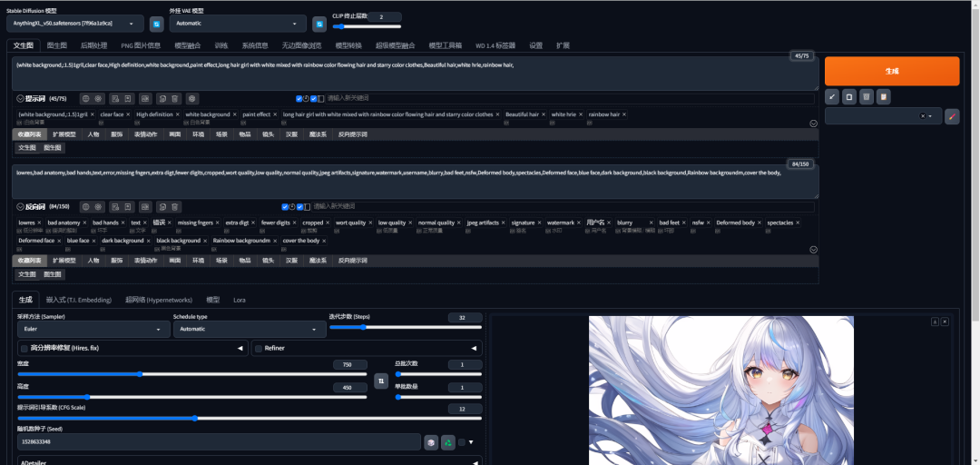Screen dimensions: 980x465
Task: Expand the ADetailer section
Action: click(250, 461)
